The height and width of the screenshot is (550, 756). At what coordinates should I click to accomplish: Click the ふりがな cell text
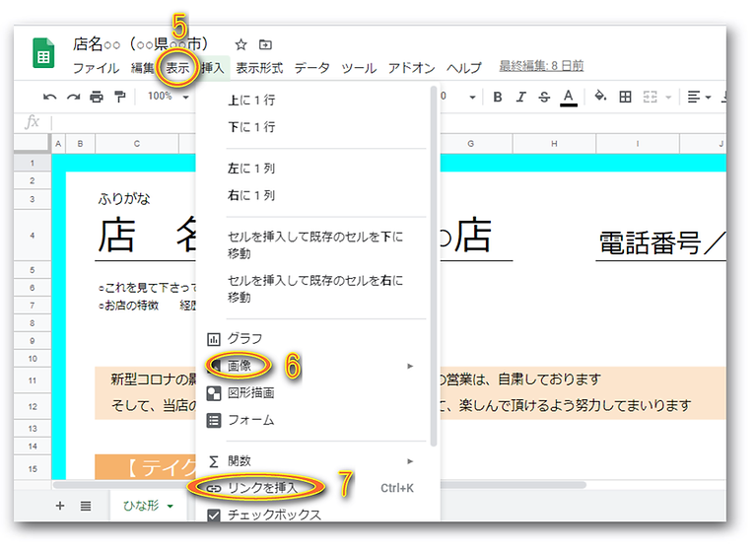124,198
